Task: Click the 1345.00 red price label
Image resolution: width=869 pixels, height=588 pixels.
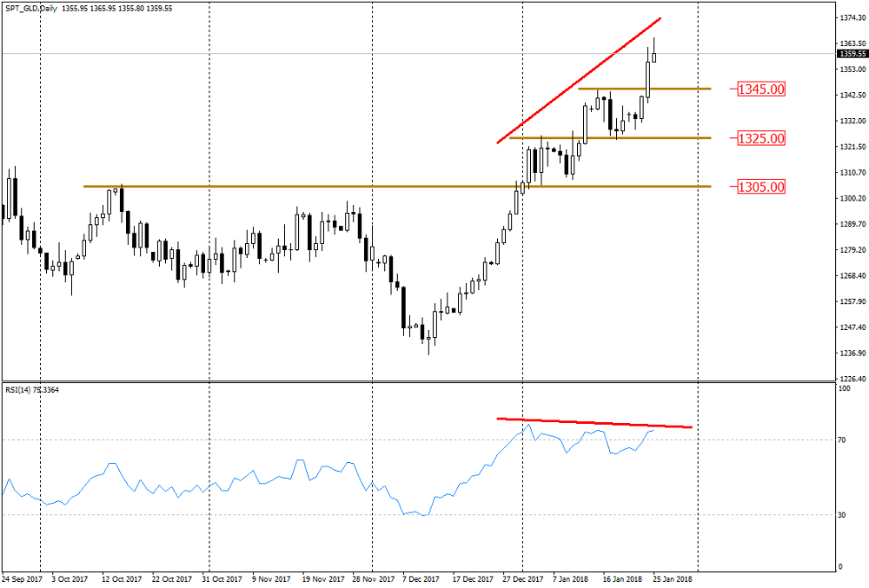Action: click(761, 89)
